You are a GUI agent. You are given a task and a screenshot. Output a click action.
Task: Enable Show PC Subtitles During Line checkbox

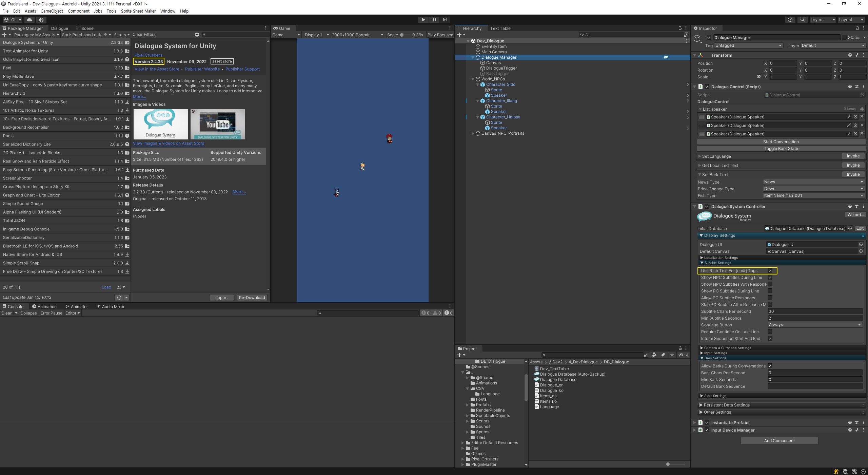click(770, 291)
